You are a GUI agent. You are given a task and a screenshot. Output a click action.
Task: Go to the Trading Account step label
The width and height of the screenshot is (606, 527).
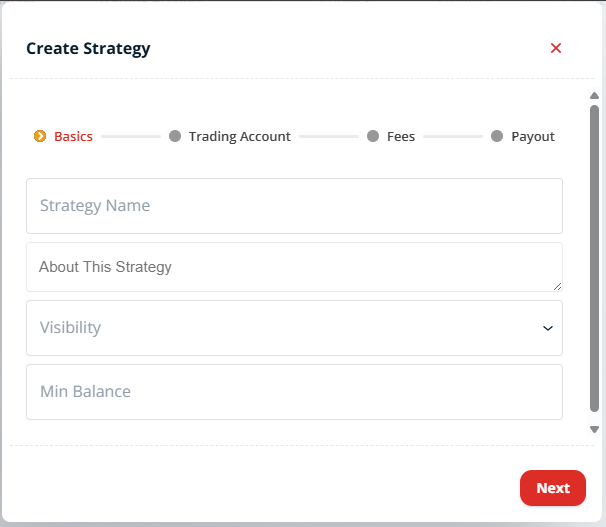[x=240, y=136]
